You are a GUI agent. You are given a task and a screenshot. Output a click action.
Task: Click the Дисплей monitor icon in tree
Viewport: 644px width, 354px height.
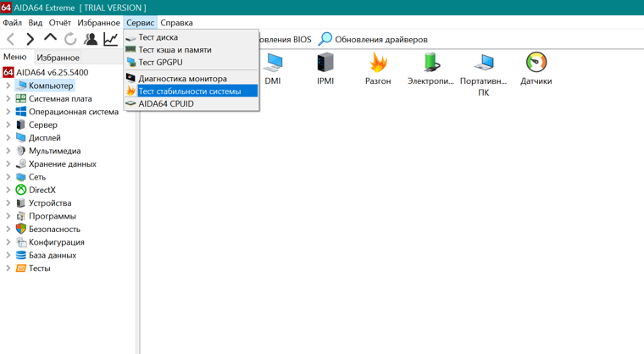click(x=21, y=137)
